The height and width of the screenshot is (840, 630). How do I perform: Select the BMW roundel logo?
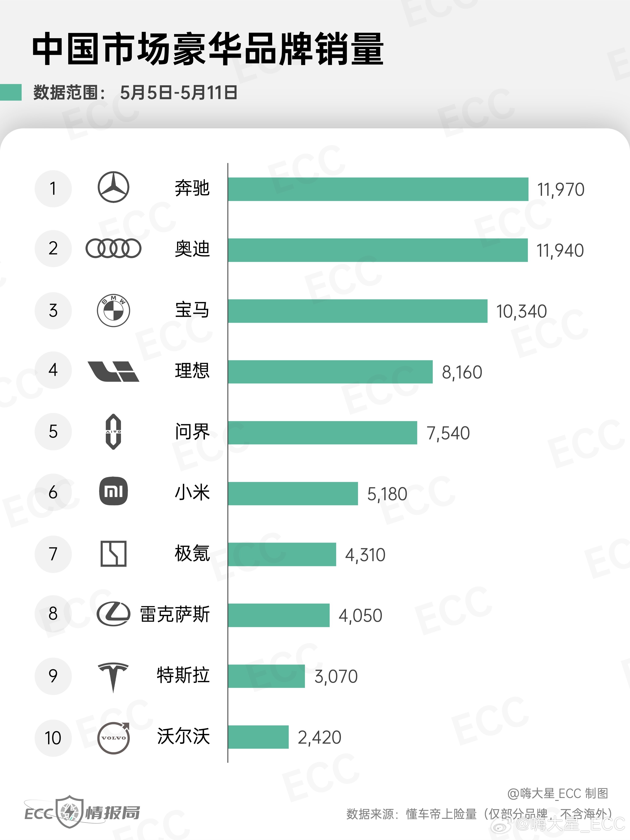pos(114,310)
